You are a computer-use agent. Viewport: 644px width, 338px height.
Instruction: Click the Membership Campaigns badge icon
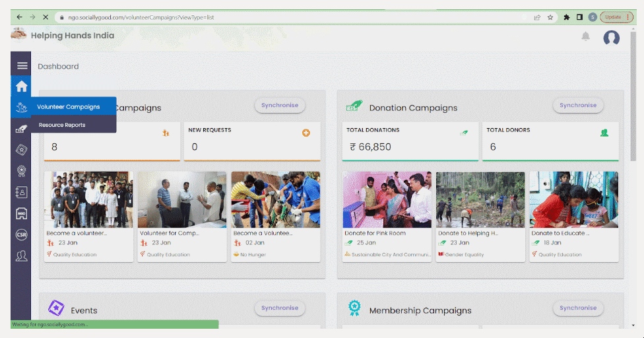click(354, 308)
